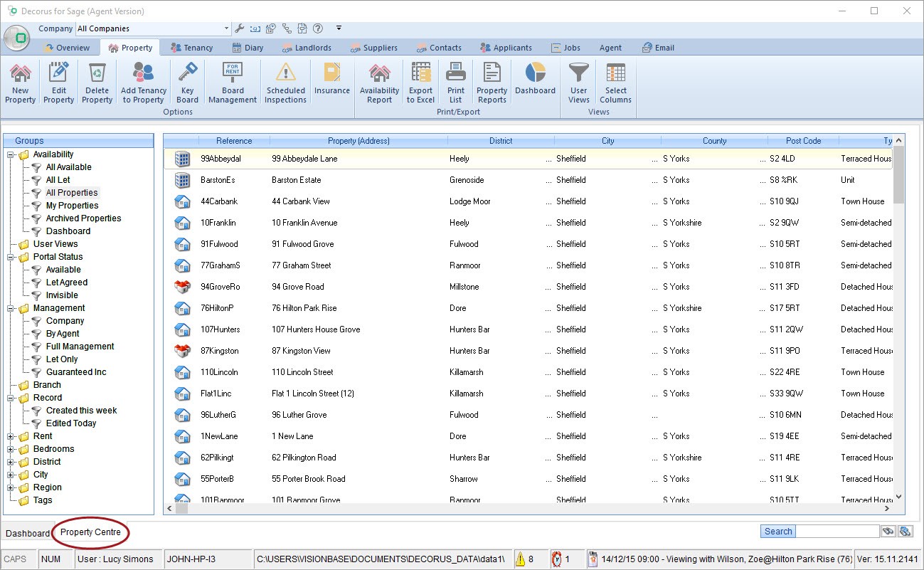This screenshot has height=570, width=924.
Task: Click the Print List printer icon
Action: click(x=456, y=73)
